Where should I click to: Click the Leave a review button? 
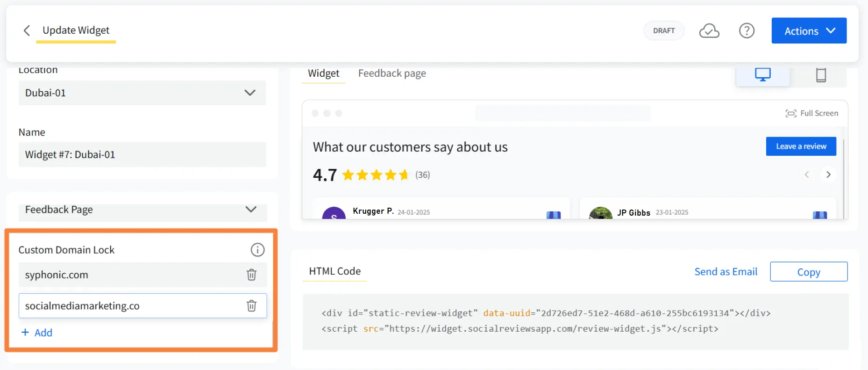point(801,146)
